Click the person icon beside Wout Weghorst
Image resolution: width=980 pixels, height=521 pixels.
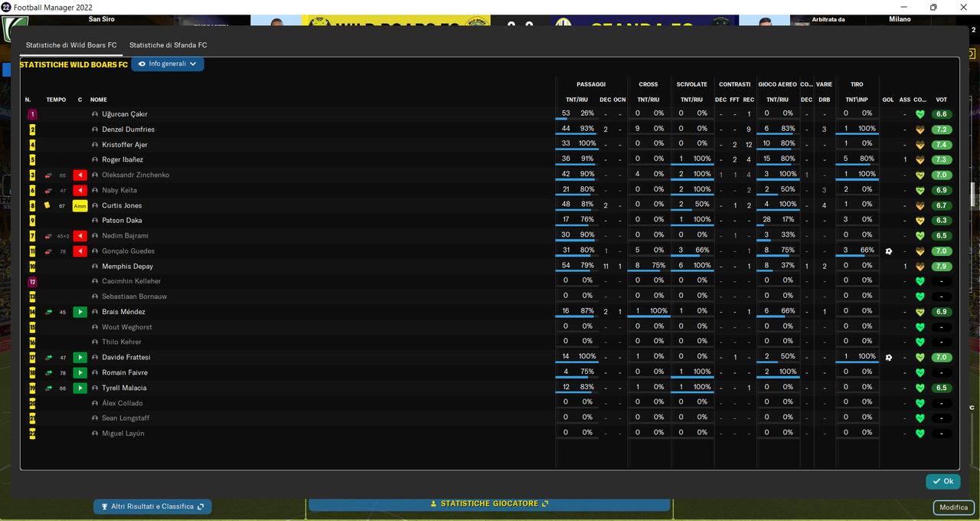(95, 327)
